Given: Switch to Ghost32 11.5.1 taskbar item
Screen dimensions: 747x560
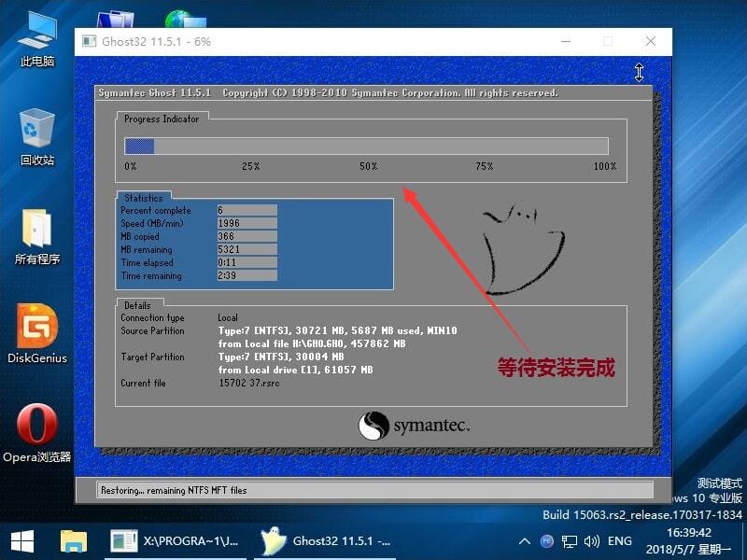Looking at the screenshot, I should pos(325,541).
